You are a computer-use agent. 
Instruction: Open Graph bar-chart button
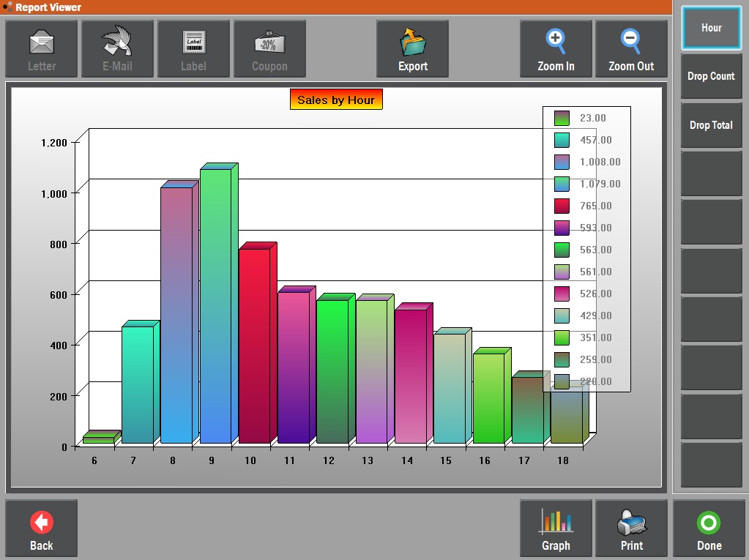(556, 528)
